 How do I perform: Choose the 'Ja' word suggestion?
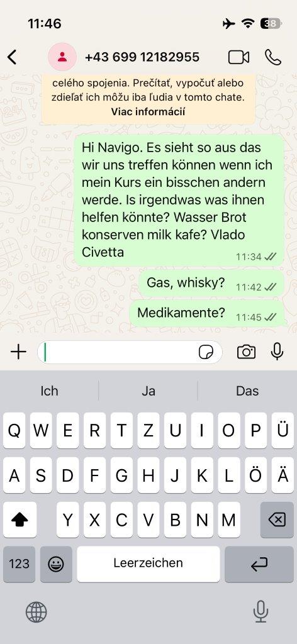point(148,391)
